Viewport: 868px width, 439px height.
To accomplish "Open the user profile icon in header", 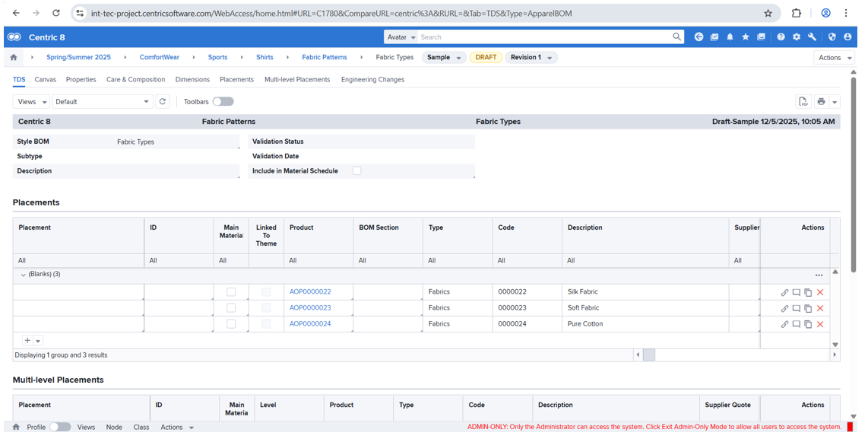I will coord(847,37).
